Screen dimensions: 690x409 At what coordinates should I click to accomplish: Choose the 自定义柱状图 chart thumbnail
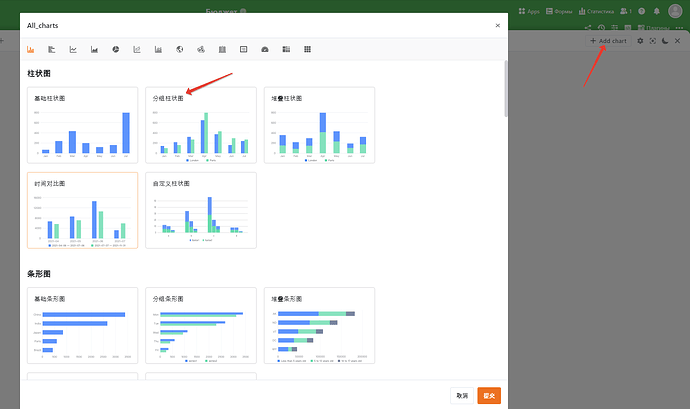(x=201, y=210)
